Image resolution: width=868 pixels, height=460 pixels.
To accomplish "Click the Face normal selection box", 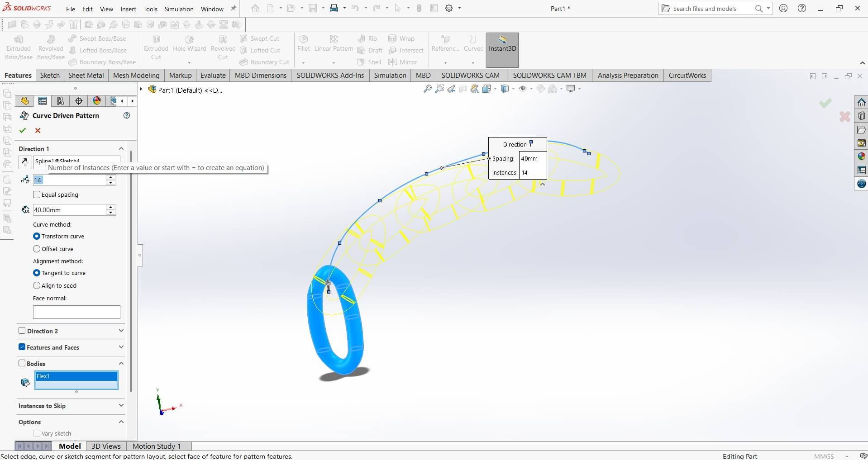I will pos(76,312).
